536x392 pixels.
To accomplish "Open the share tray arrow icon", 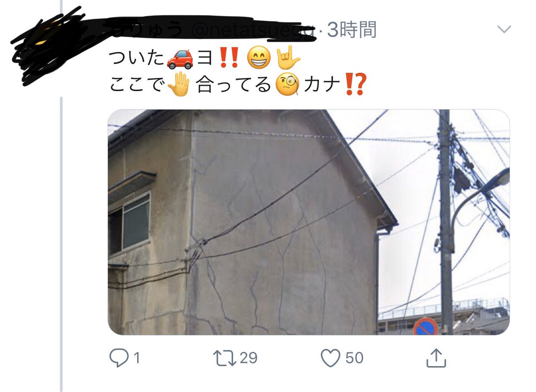I will click(436, 358).
